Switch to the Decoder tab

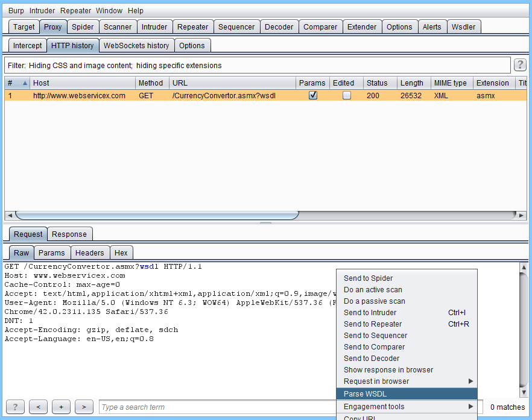(x=279, y=27)
